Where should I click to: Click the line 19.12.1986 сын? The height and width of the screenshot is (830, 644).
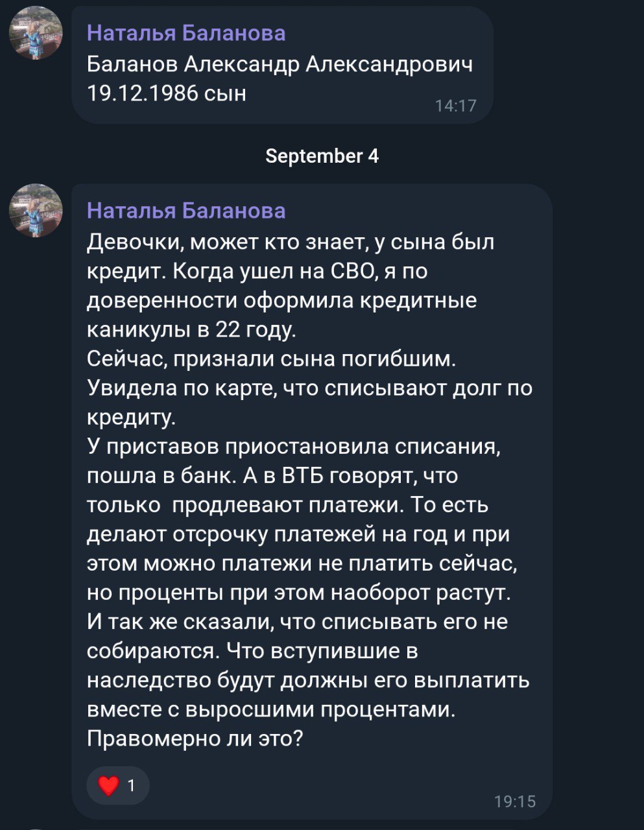click(x=167, y=93)
